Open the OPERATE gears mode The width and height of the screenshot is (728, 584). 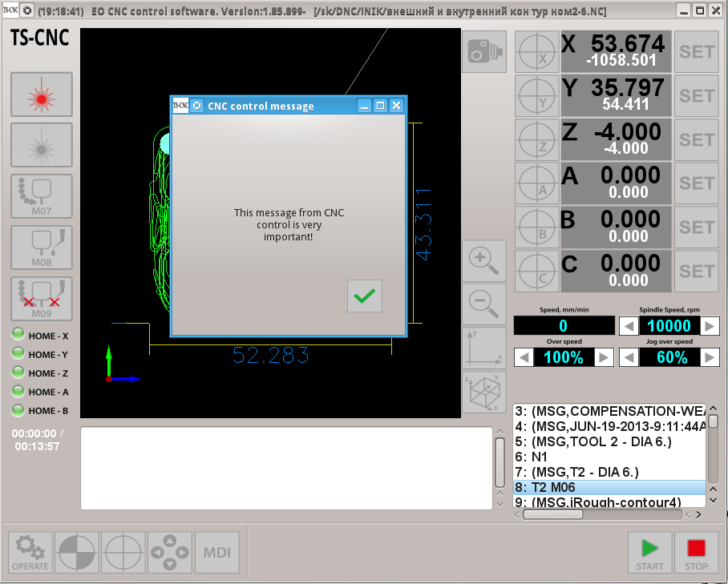30,553
